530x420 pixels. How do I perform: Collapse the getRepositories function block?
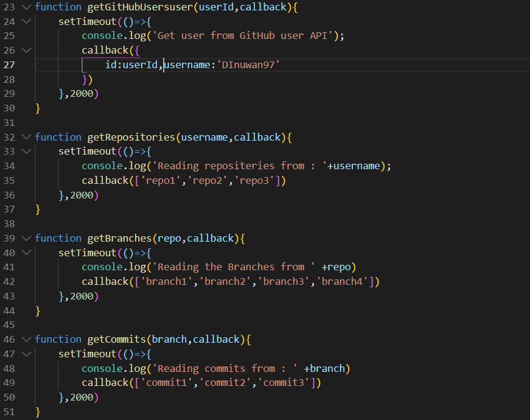26,136
